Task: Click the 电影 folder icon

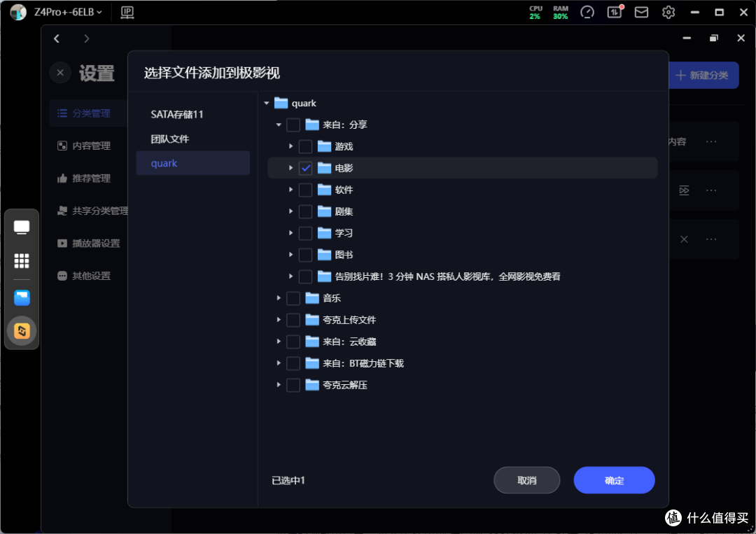Action: 325,168
